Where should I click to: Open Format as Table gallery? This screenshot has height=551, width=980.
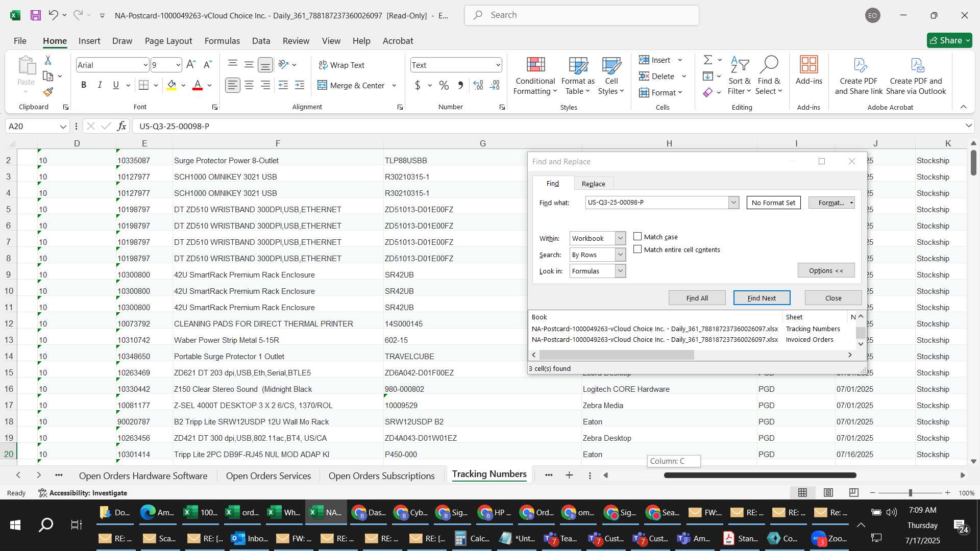pos(578,76)
